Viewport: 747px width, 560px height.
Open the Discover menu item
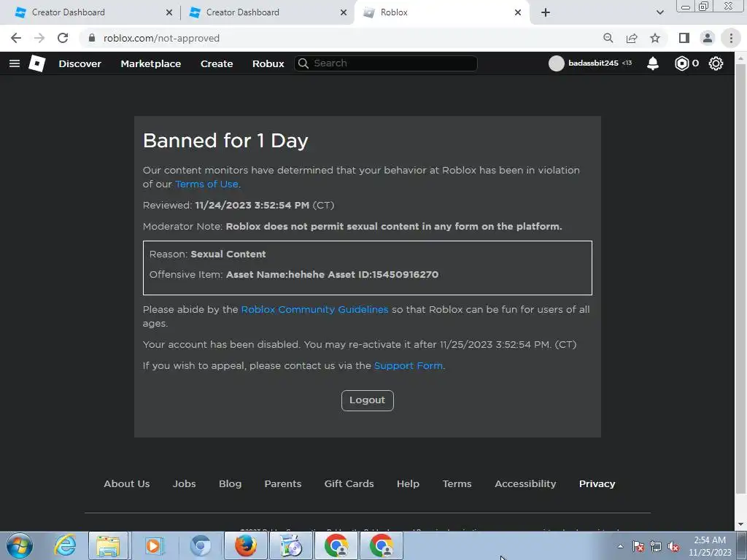coord(80,63)
